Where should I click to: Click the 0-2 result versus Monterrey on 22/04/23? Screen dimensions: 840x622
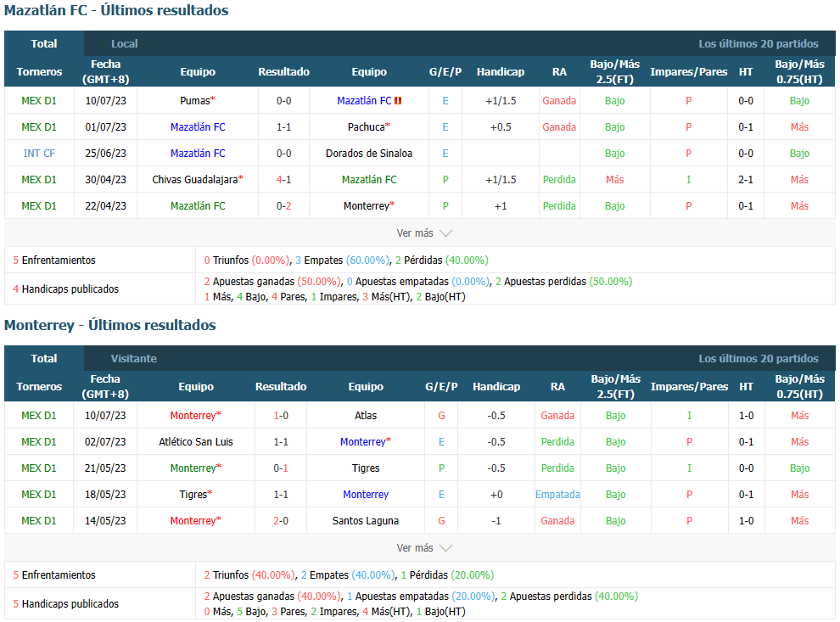click(284, 205)
